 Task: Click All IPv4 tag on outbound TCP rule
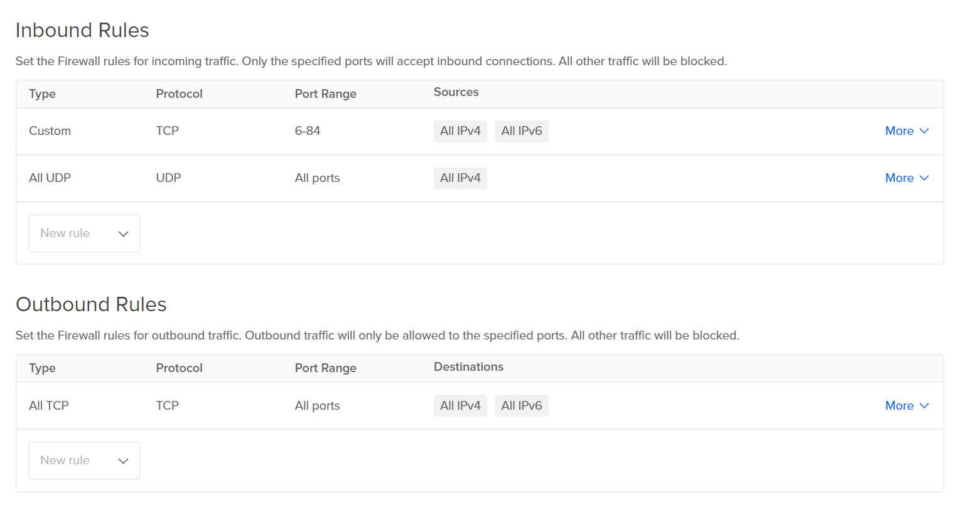coord(460,406)
